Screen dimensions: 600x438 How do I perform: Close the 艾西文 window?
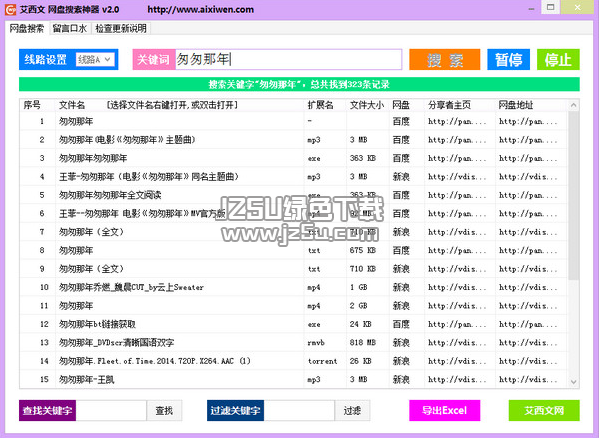578,7
